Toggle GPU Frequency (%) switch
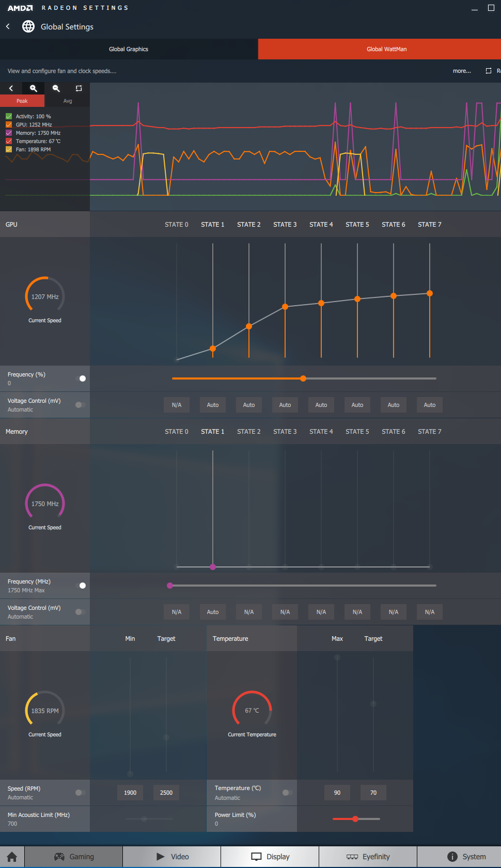Screen dimensions: 501x868 click(81, 378)
